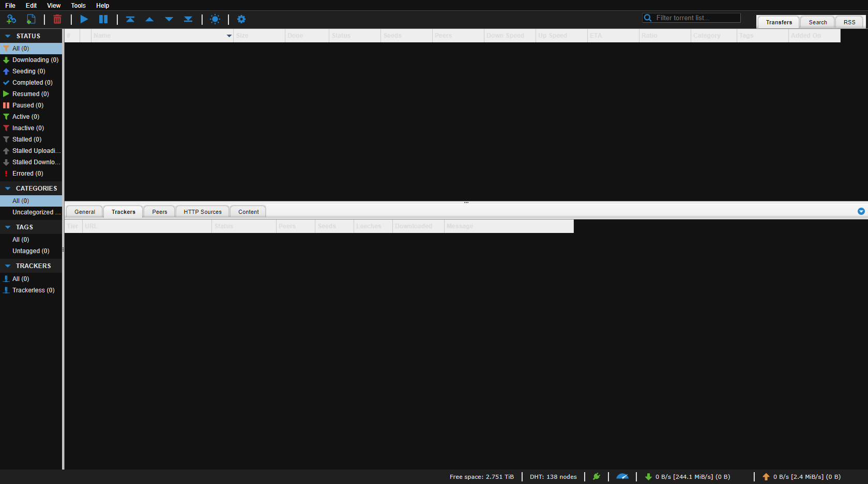Click the DHT: 138 nodes status text
Screen dimensions: 868x484
553,477
